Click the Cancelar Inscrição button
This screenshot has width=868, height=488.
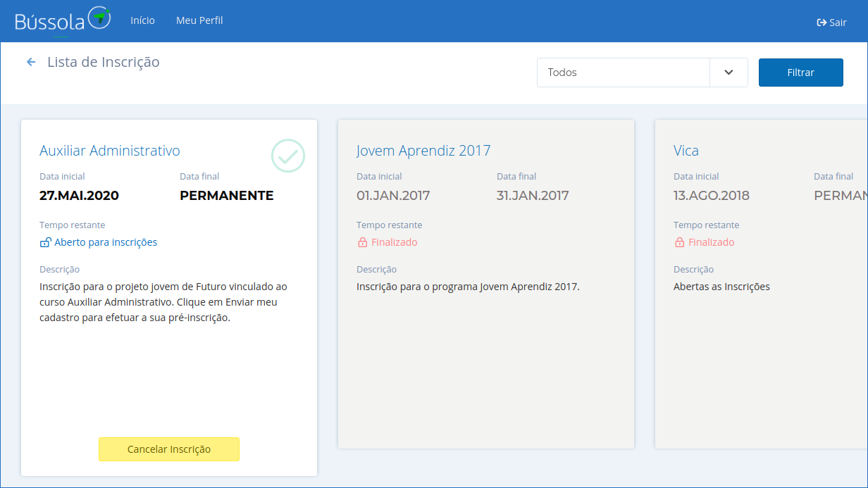coord(169,449)
